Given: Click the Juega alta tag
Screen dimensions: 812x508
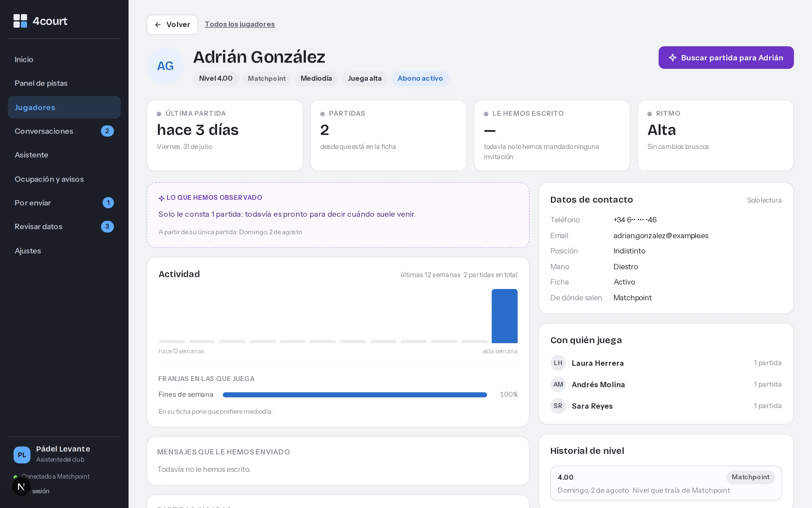Looking at the screenshot, I should [x=365, y=78].
